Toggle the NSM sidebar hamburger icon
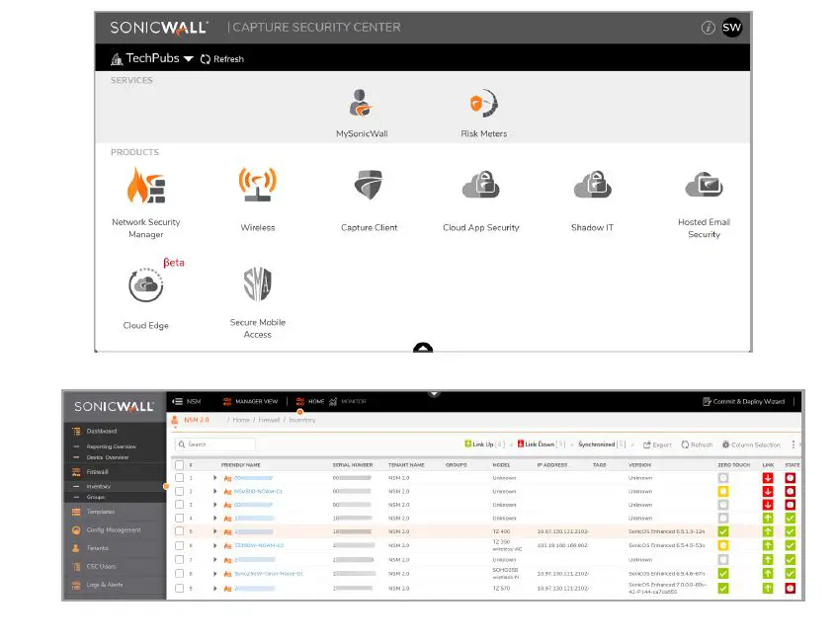Screen dimensions: 836x644 coord(178,401)
